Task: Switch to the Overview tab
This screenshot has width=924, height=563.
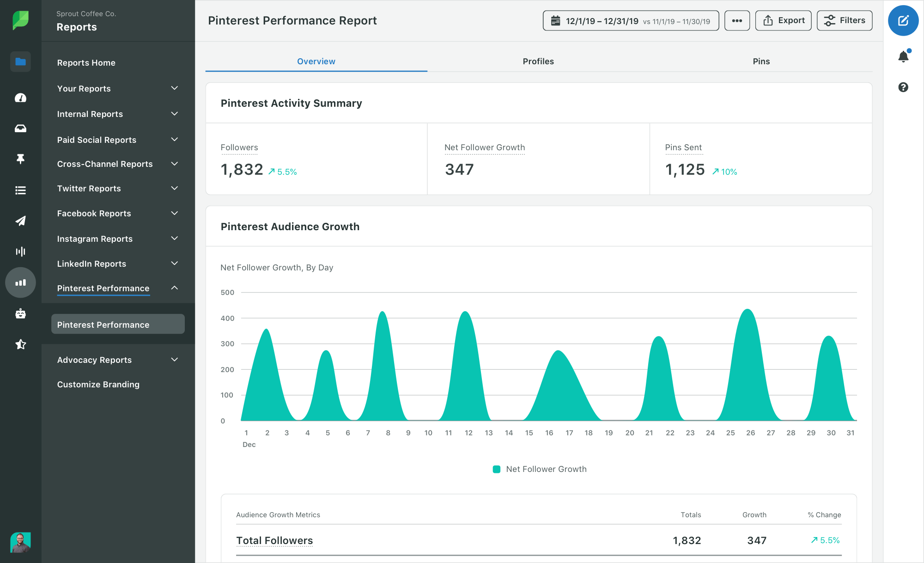Action: click(316, 61)
